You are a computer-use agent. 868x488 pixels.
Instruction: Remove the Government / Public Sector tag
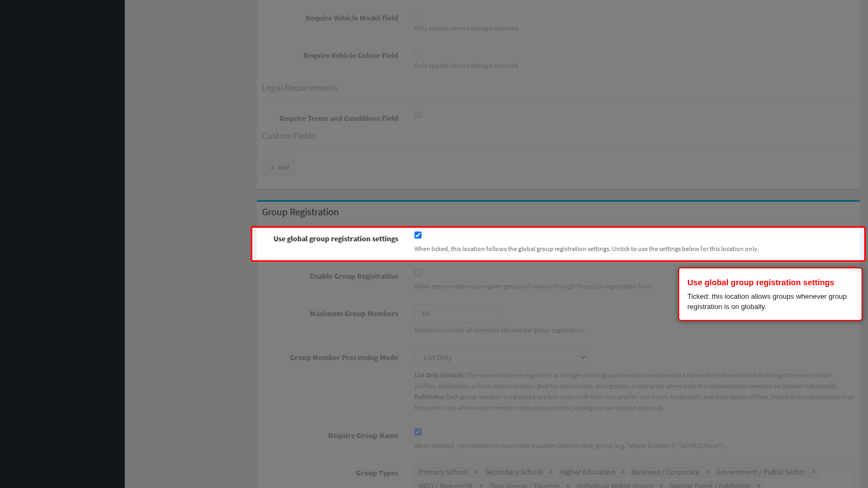coord(813,472)
